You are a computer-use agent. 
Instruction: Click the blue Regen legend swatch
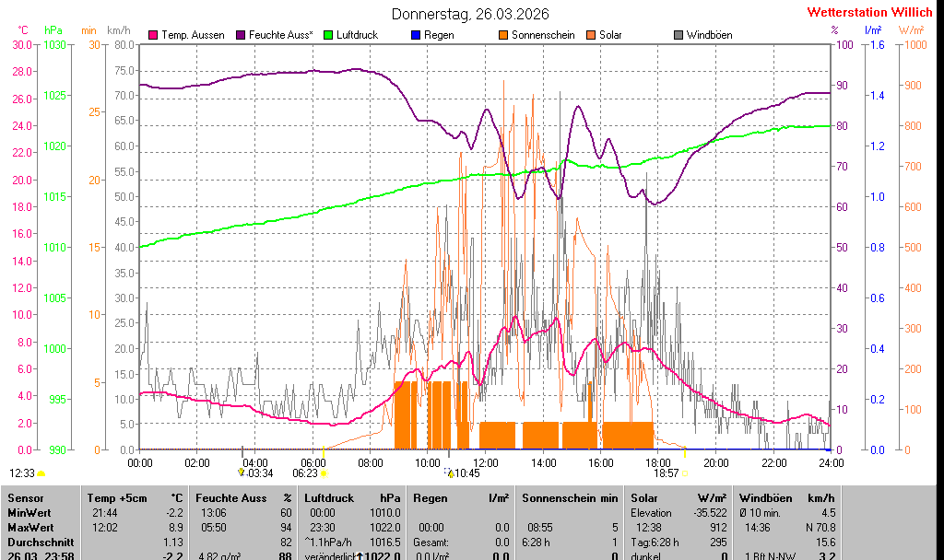click(x=416, y=35)
